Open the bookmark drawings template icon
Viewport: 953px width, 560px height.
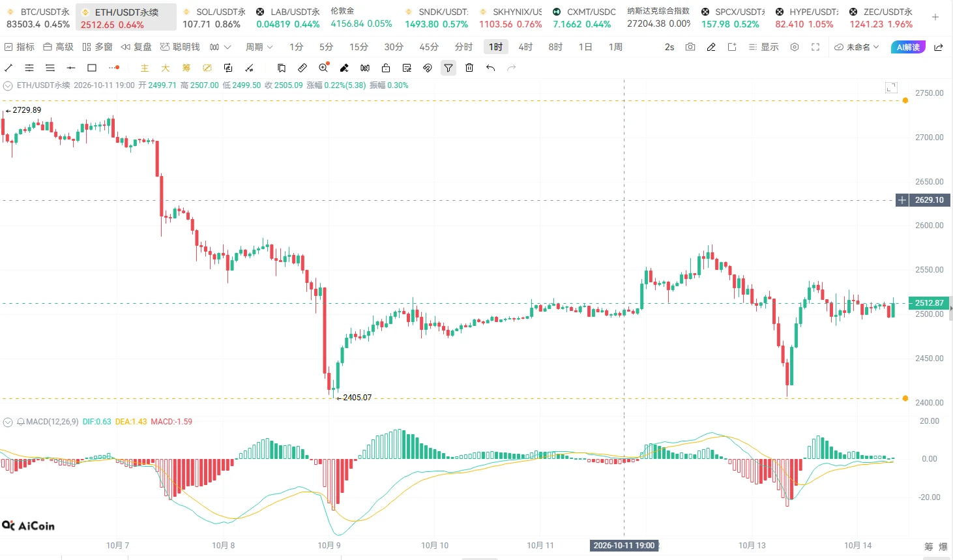click(x=282, y=68)
